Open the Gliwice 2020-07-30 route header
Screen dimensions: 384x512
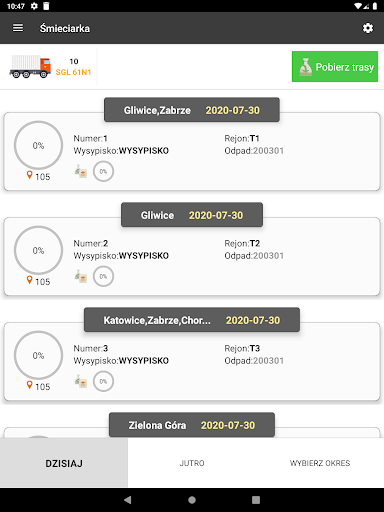coord(192,215)
